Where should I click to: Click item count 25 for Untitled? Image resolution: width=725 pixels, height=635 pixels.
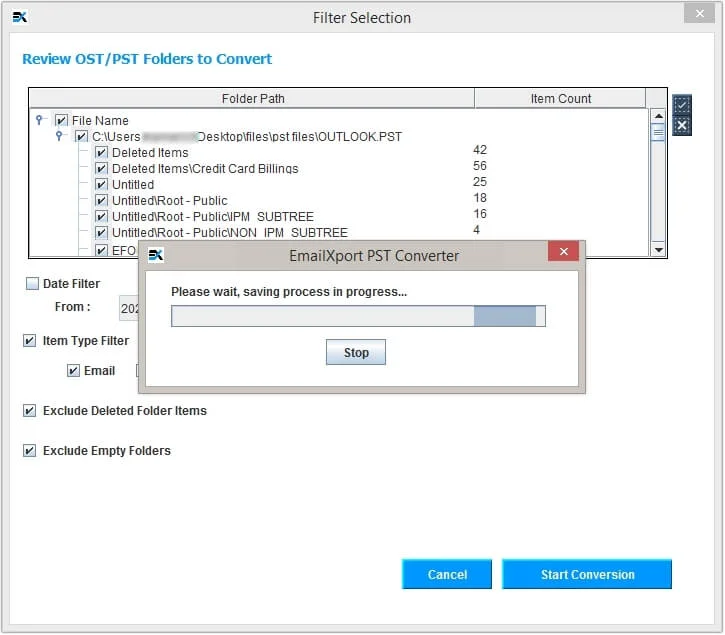(x=480, y=182)
